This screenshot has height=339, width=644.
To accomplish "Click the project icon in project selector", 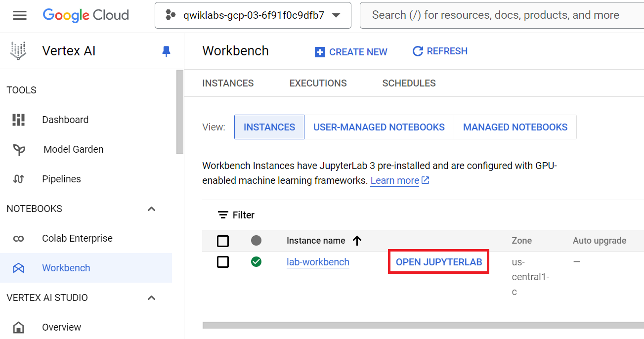I will point(171,15).
